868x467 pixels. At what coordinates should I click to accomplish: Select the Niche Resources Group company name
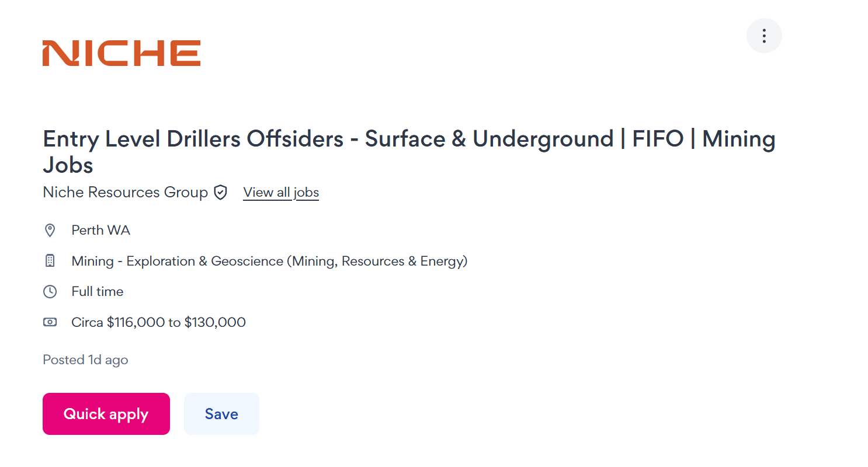click(125, 193)
